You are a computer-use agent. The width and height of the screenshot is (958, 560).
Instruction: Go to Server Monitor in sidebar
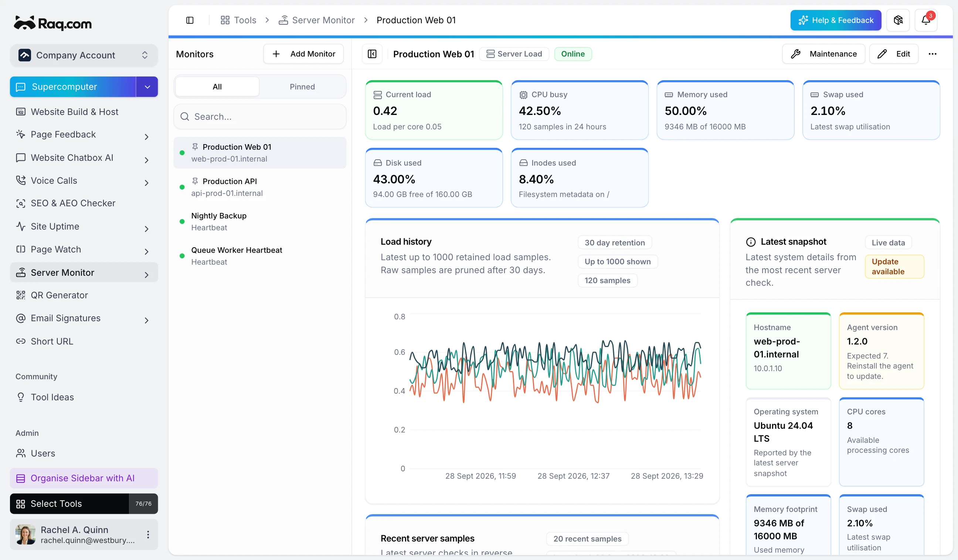point(84,272)
